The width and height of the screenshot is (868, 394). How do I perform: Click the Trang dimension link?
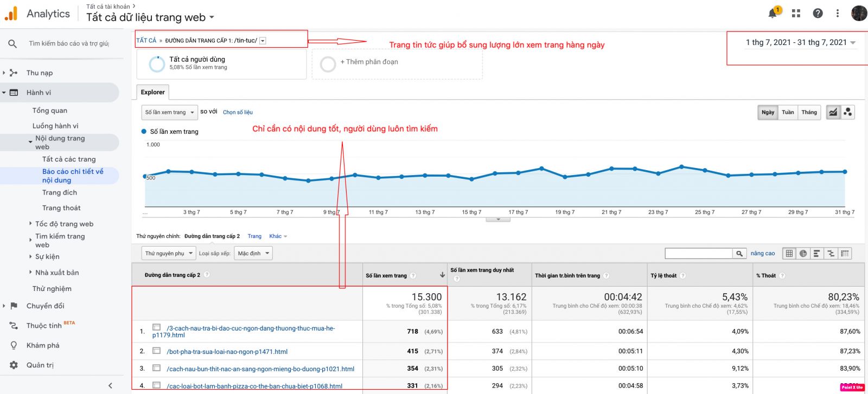[x=254, y=236]
